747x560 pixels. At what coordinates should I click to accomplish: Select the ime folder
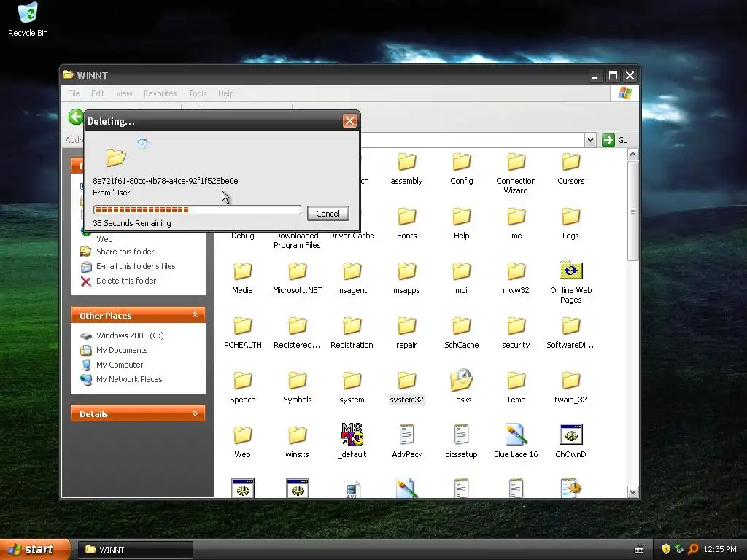(x=516, y=224)
